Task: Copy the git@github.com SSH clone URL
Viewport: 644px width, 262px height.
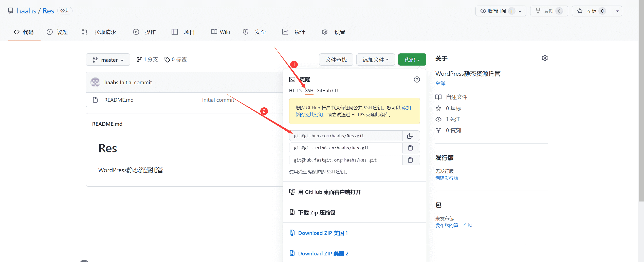Action: [x=410, y=136]
